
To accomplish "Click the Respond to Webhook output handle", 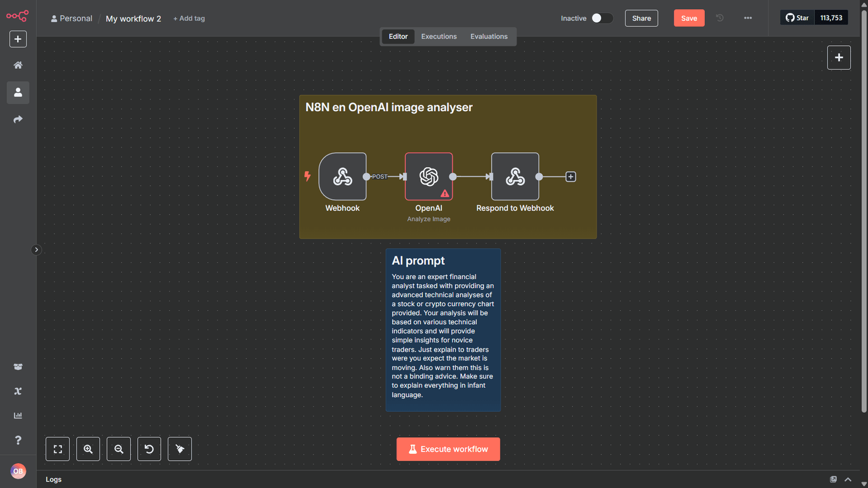I will click(x=539, y=177).
